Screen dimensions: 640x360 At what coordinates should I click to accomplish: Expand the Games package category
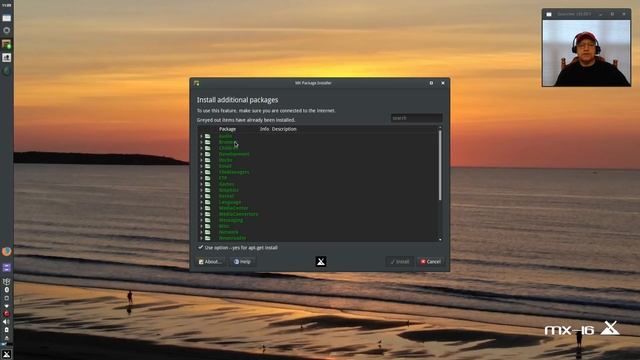tap(201, 184)
